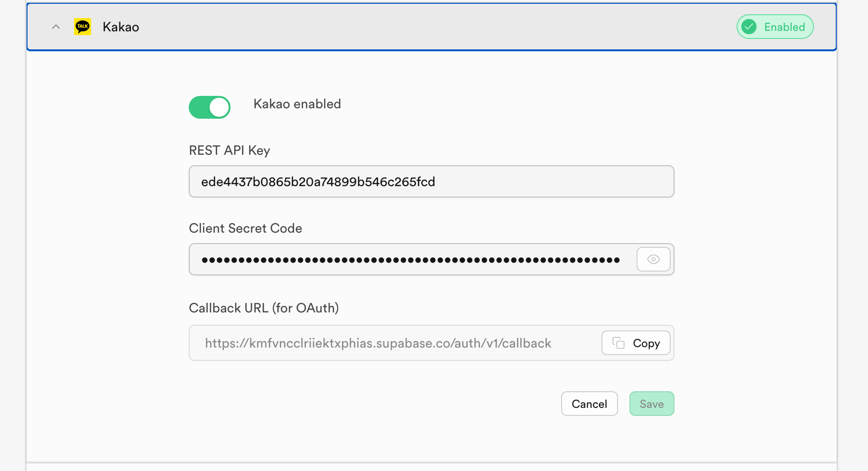Click into the REST API Key field

click(x=432, y=181)
